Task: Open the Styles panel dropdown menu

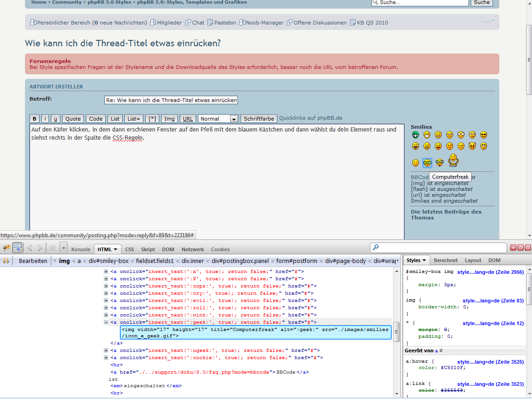Action: coord(416,260)
